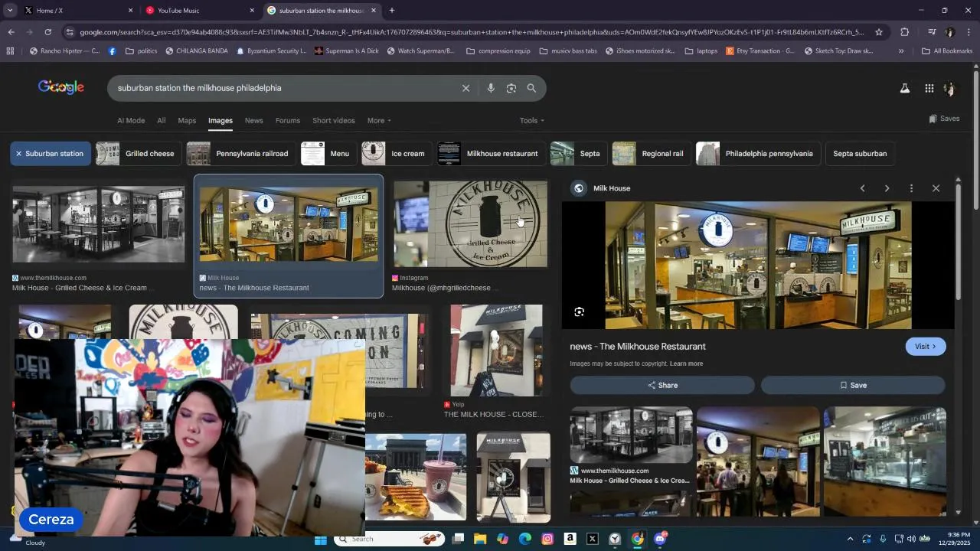Open Google account profile picture
Image resolution: width=980 pixels, height=551 pixels.
[x=950, y=88]
